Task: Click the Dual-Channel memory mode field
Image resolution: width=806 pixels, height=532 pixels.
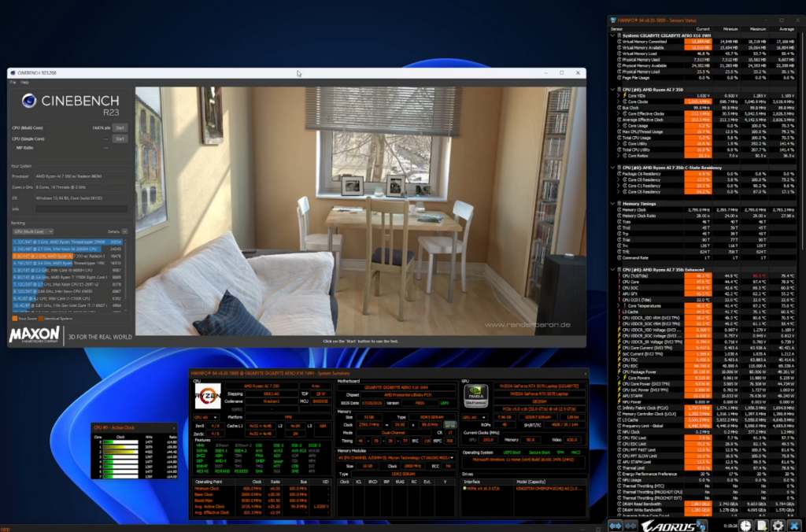Action: click(x=394, y=433)
